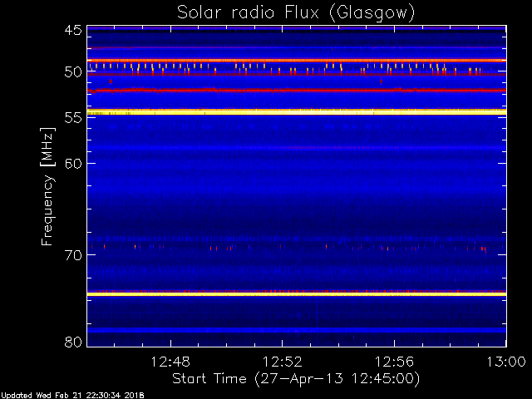This screenshot has height=399, width=532.
Task: Click the bright yellow band near 55 MHz
Action: tap(297, 112)
